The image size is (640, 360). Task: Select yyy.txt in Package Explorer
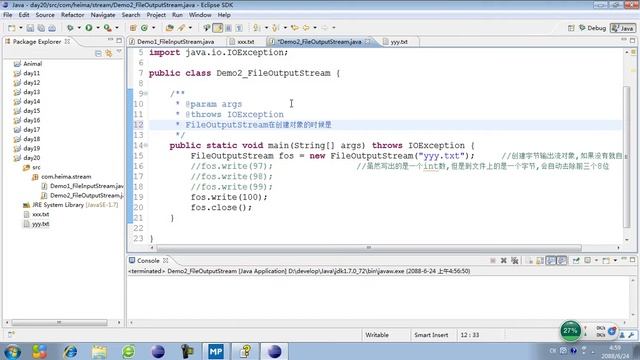click(40, 224)
